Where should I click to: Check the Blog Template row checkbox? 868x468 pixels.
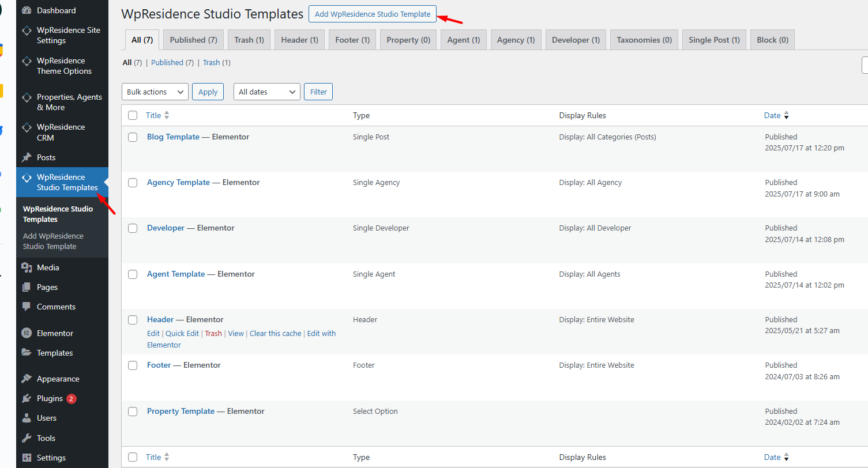[x=133, y=137]
